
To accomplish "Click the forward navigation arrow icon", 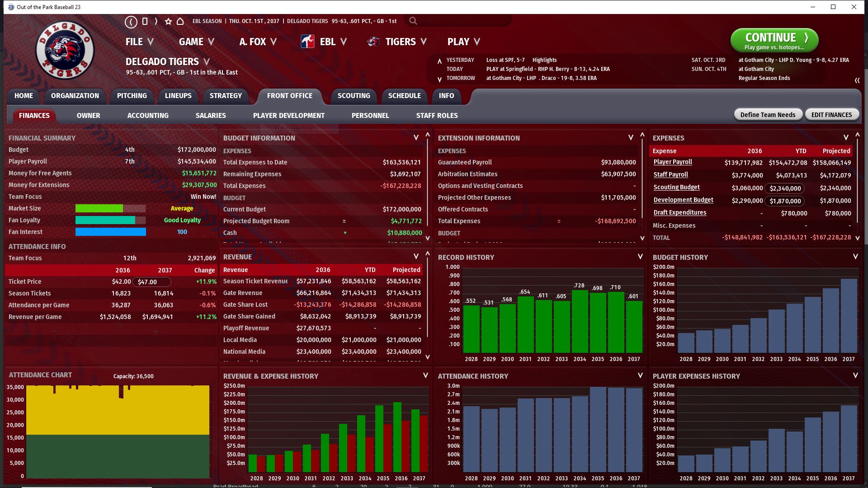I will coord(156,21).
